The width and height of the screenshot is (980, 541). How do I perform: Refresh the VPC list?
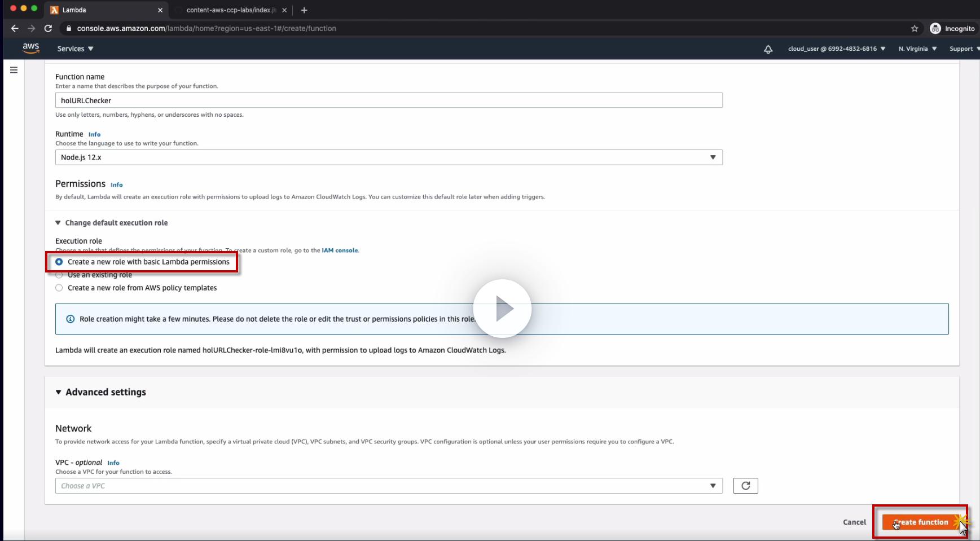[x=745, y=486]
